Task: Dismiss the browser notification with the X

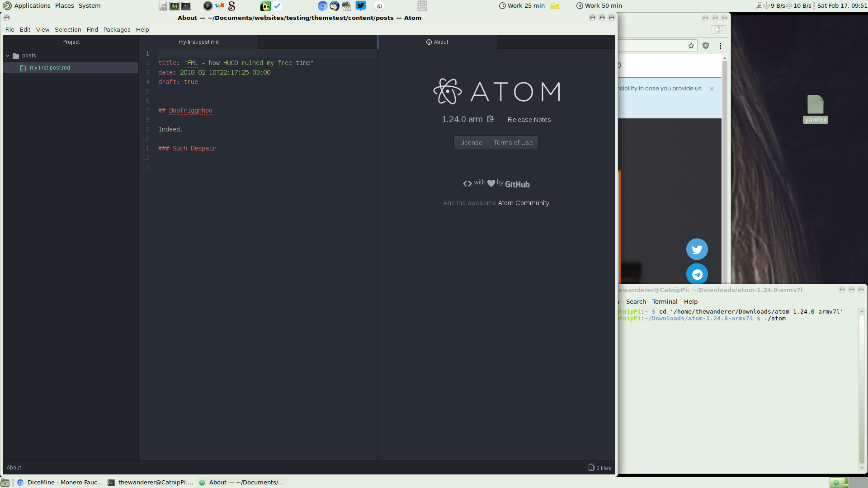Action: click(712, 89)
